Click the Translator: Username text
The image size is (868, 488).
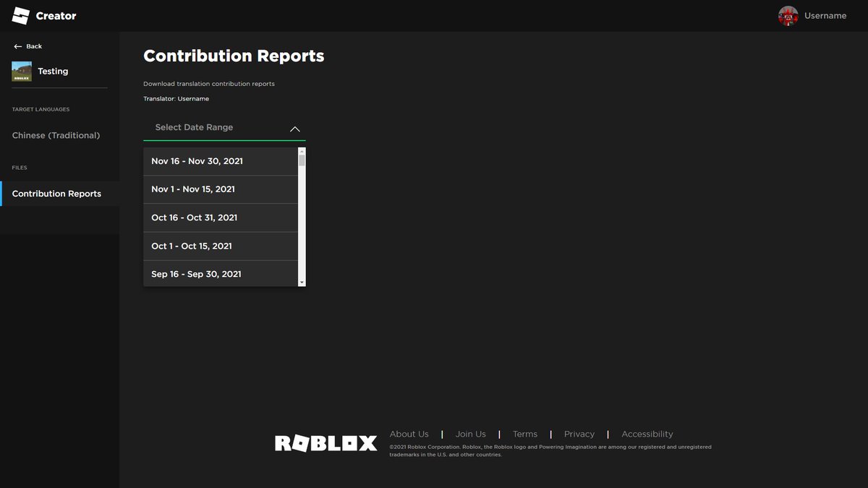click(x=176, y=98)
